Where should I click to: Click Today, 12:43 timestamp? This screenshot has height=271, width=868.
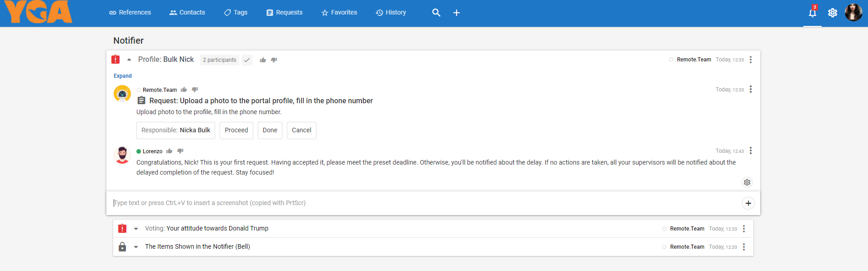(730, 151)
